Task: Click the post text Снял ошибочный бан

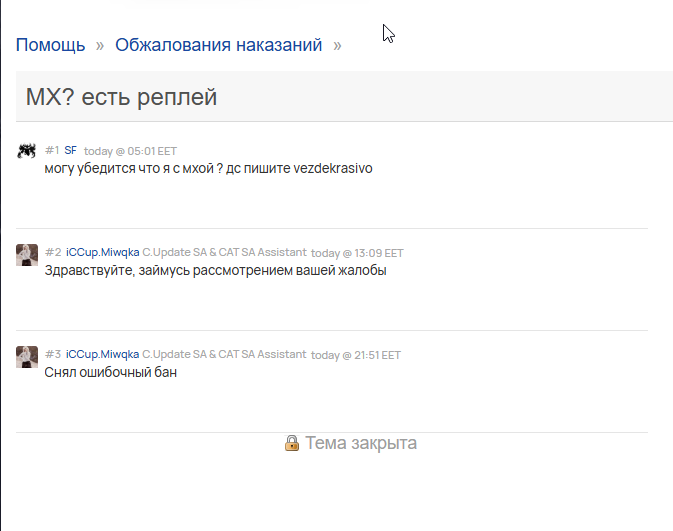Action: [x=111, y=372]
